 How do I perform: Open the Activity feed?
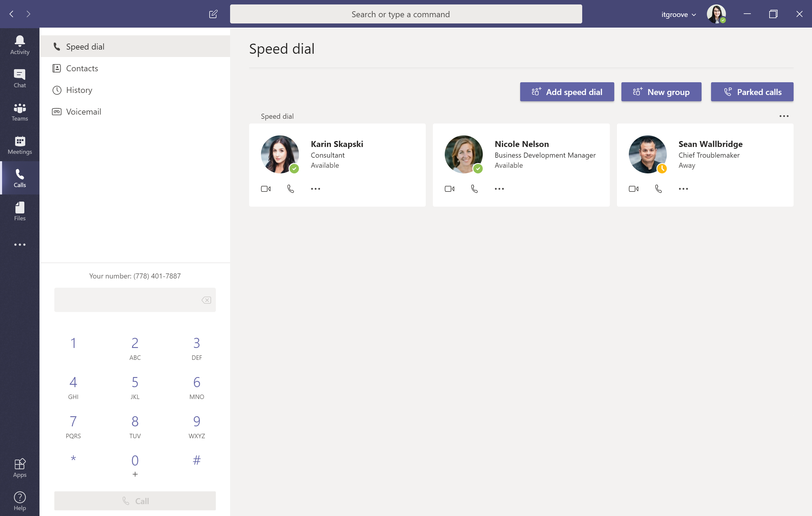(x=20, y=45)
